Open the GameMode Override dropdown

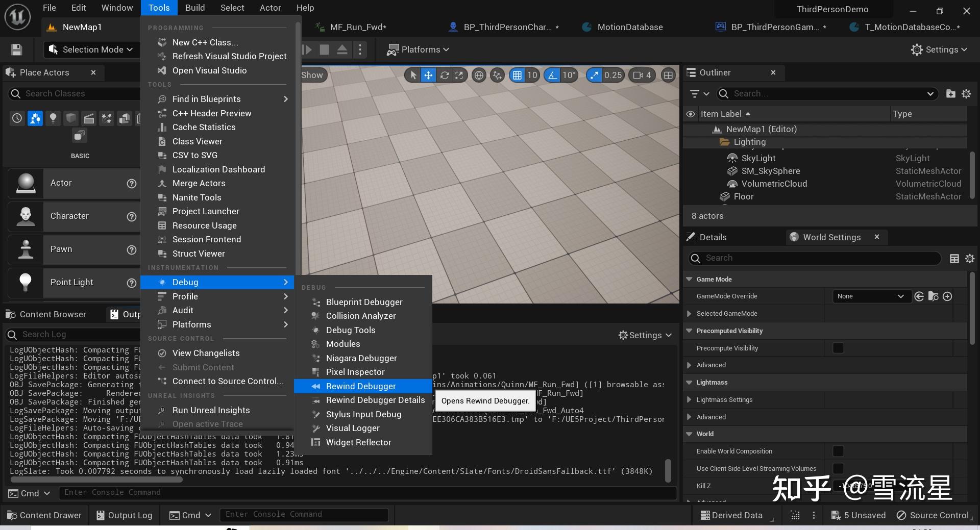tap(871, 296)
